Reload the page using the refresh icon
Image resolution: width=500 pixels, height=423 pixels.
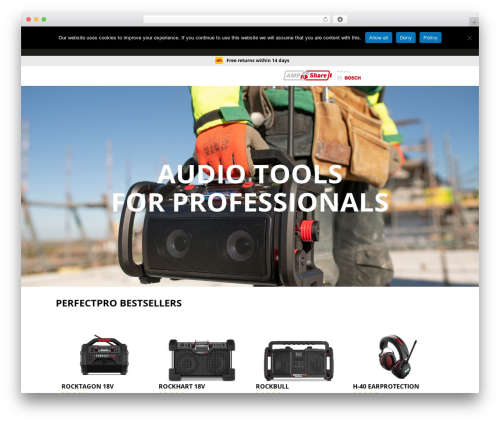(325, 19)
